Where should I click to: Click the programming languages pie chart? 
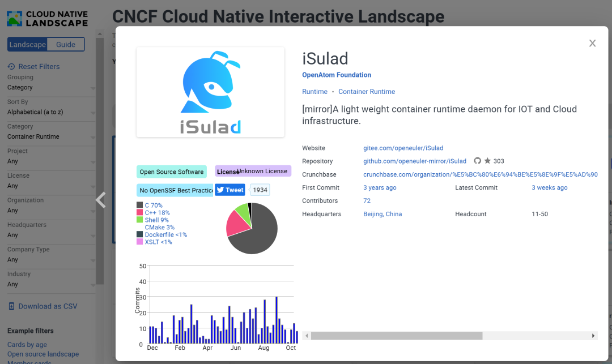tap(252, 228)
